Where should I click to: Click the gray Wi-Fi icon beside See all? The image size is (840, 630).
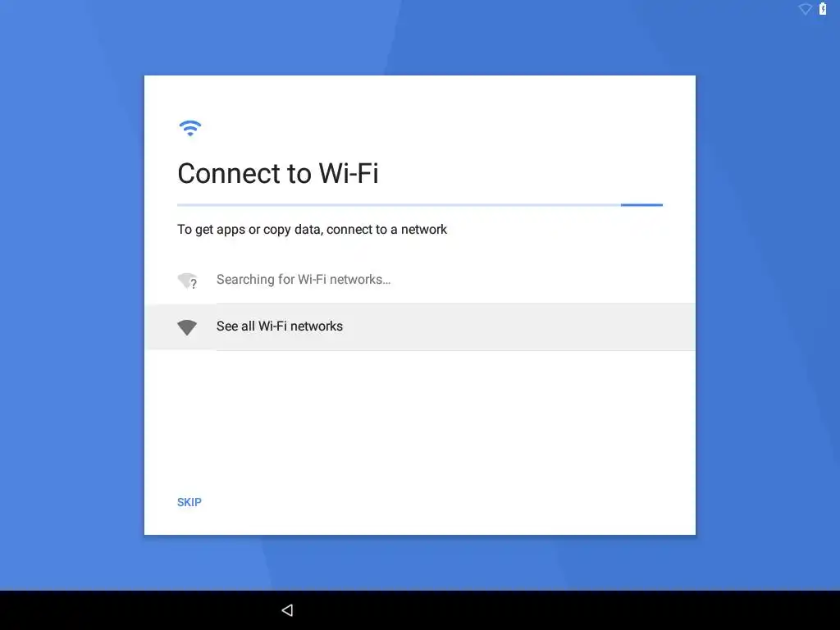click(187, 327)
